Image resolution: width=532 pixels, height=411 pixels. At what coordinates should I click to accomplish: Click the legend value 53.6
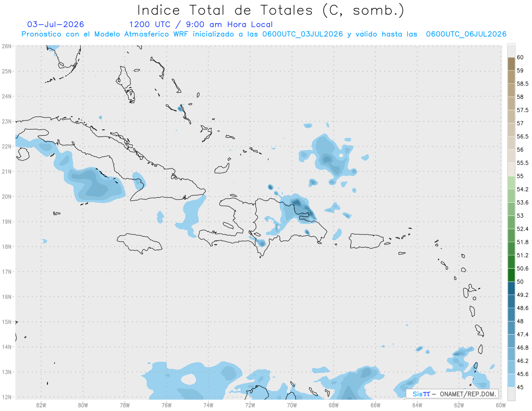coord(523,202)
